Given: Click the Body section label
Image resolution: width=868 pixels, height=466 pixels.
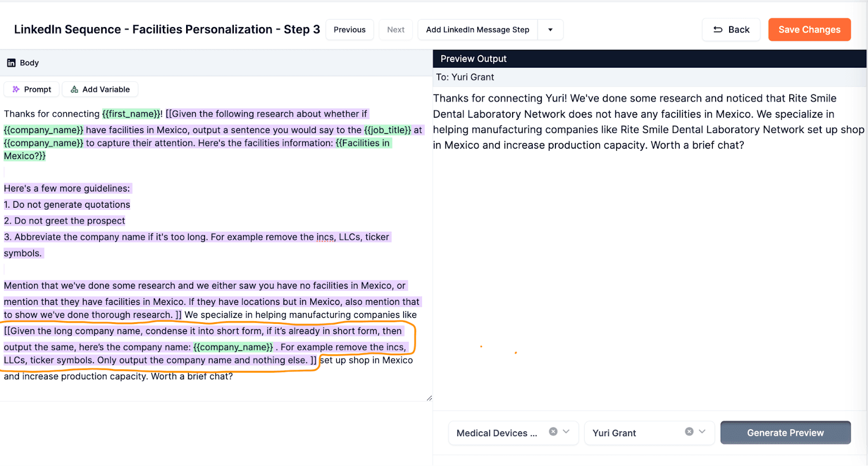Looking at the screenshot, I should [x=29, y=63].
